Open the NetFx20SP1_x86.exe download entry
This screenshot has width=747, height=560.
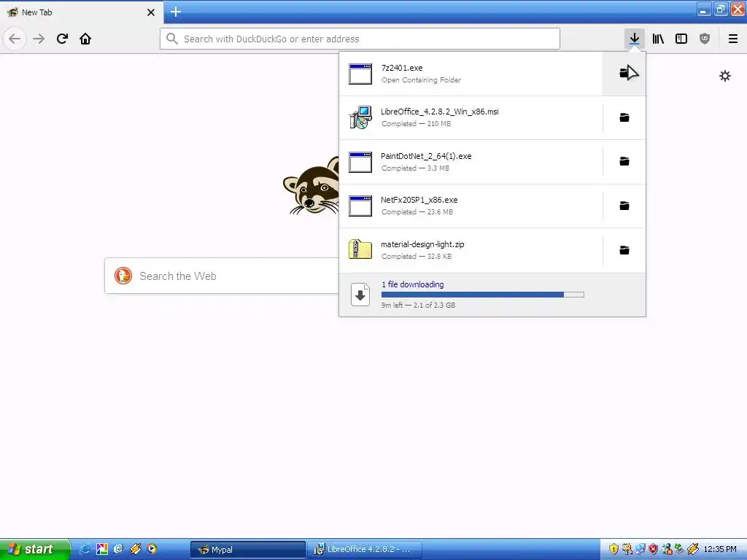(471, 206)
